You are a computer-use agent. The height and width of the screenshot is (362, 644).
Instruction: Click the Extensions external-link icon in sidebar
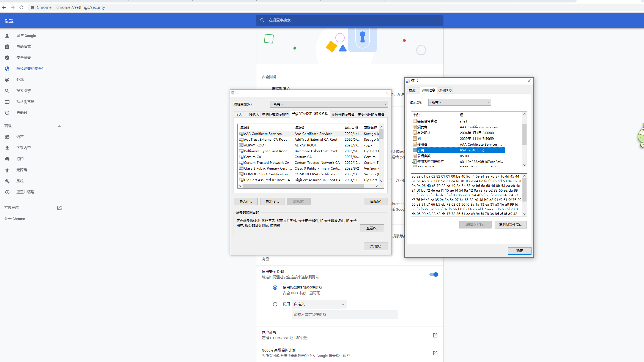[x=59, y=208]
